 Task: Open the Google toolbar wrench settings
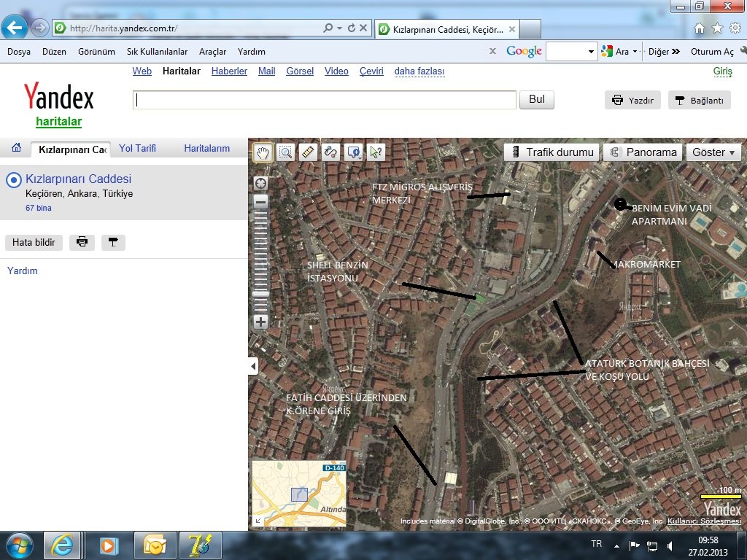point(743,51)
